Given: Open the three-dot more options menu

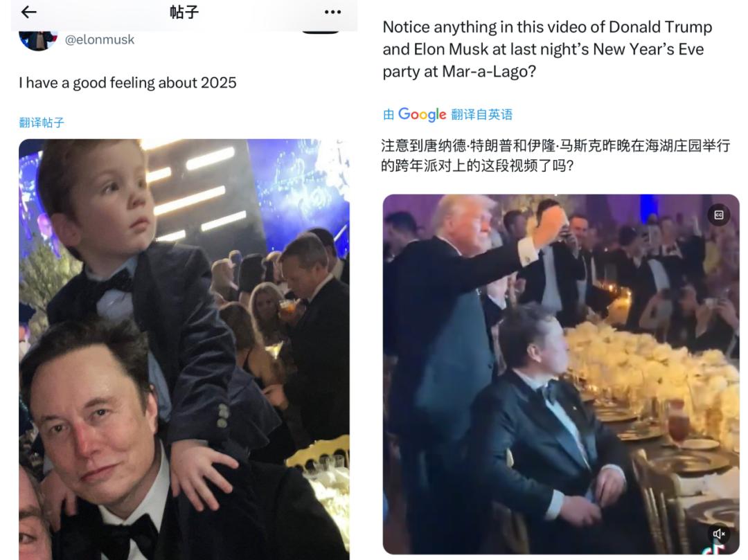Looking at the screenshot, I should click(332, 12).
